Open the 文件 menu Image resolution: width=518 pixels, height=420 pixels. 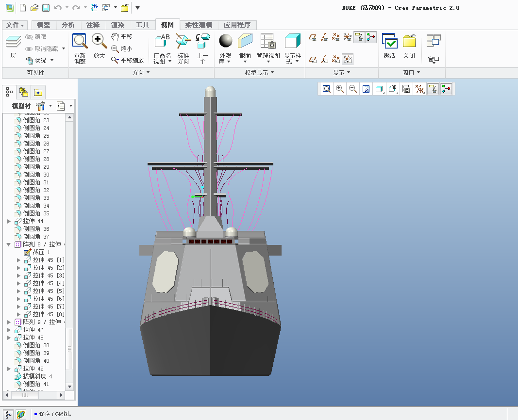tap(15, 25)
